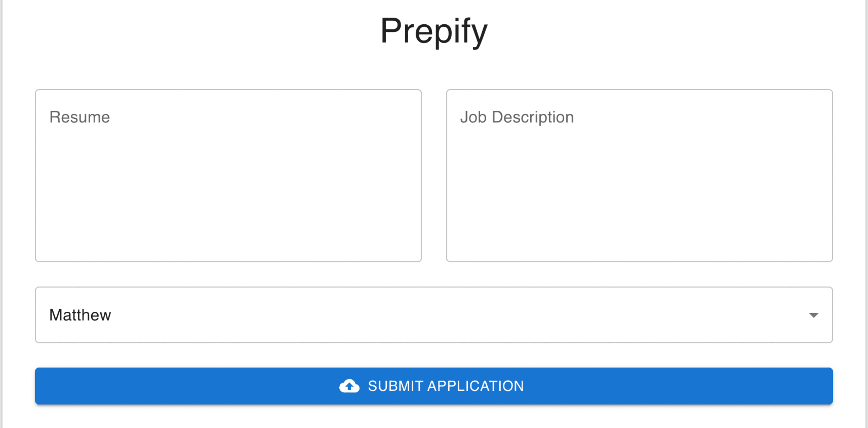Click the Resume placeholder label
The width and height of the screenshot is (868, 428).
point(80,117)
